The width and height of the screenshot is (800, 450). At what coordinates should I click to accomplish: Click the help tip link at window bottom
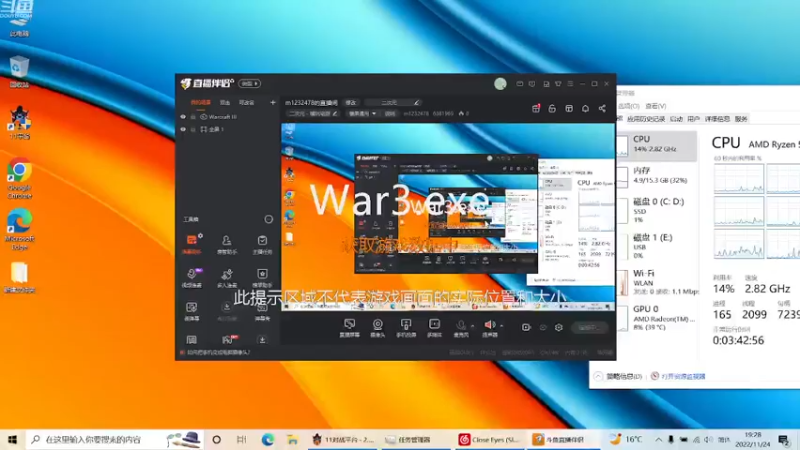[x=215, y=352]
